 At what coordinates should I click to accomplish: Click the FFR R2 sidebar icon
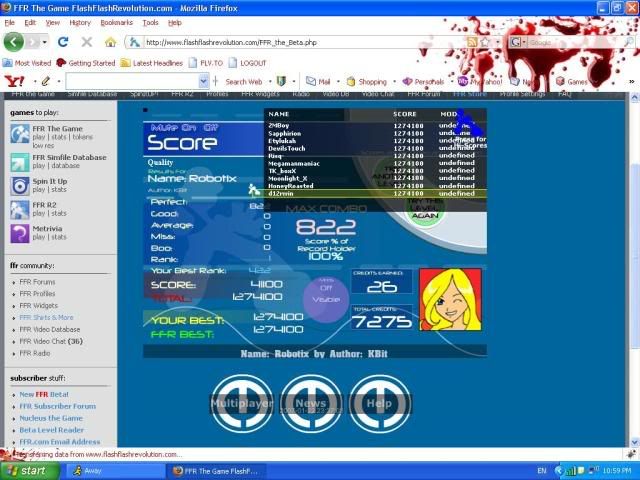pos(19,209)
